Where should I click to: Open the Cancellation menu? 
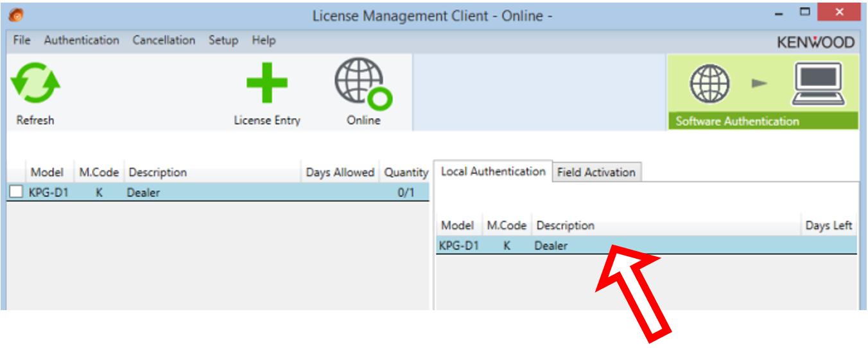(x=164, y=40)
